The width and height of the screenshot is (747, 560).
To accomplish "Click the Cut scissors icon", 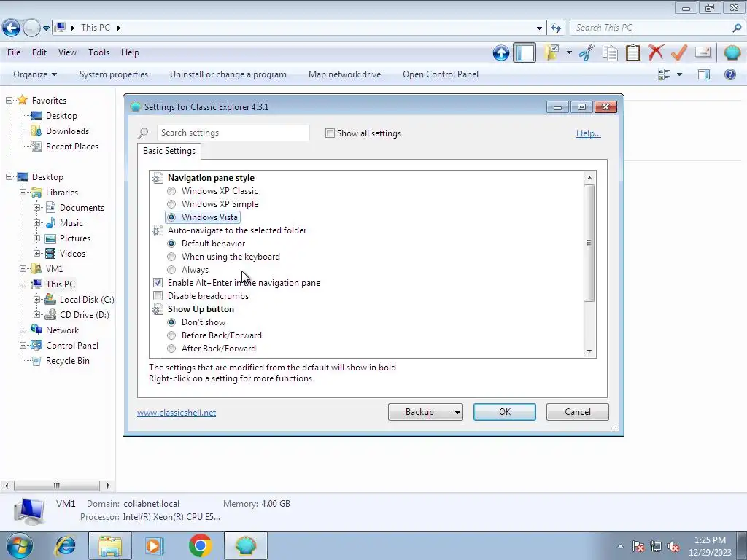I will point(587,52).
